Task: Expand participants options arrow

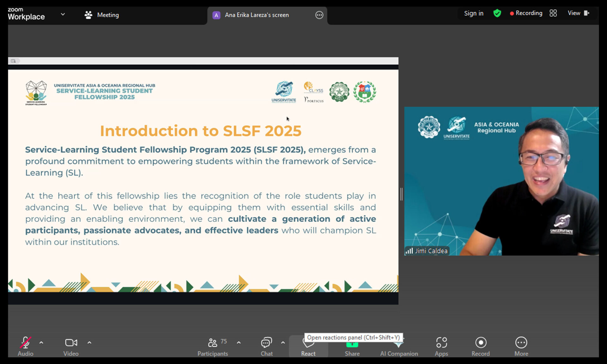Action: pyautogui.click(x=239, y=343)
